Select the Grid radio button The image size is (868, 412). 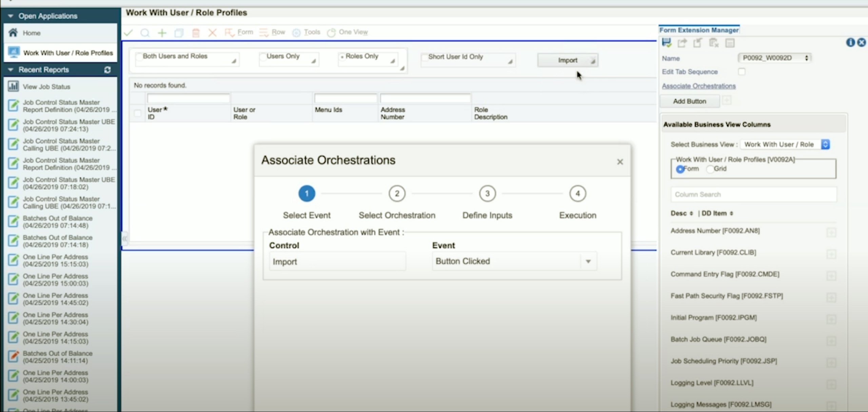[x=710, y=169]
